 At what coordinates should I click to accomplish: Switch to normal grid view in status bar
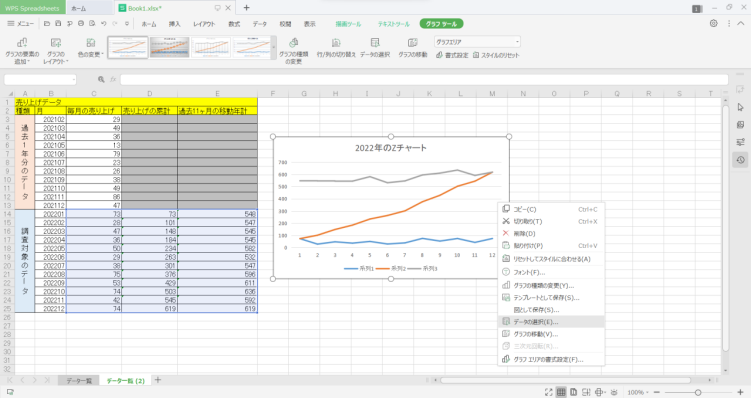click(x=561, y=392)
